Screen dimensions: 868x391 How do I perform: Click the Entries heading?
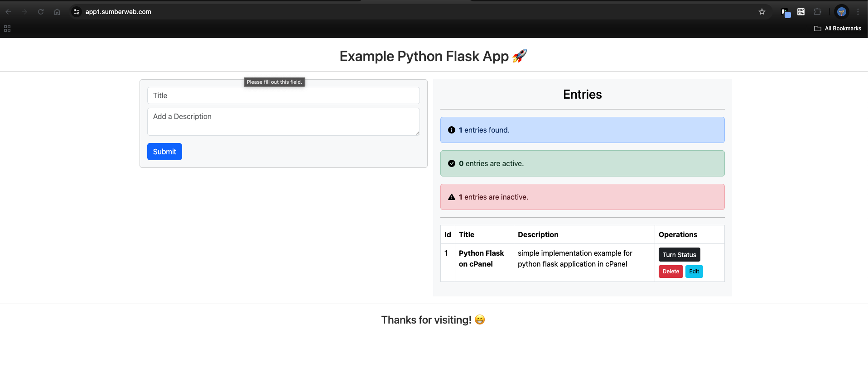pos(583,94)
